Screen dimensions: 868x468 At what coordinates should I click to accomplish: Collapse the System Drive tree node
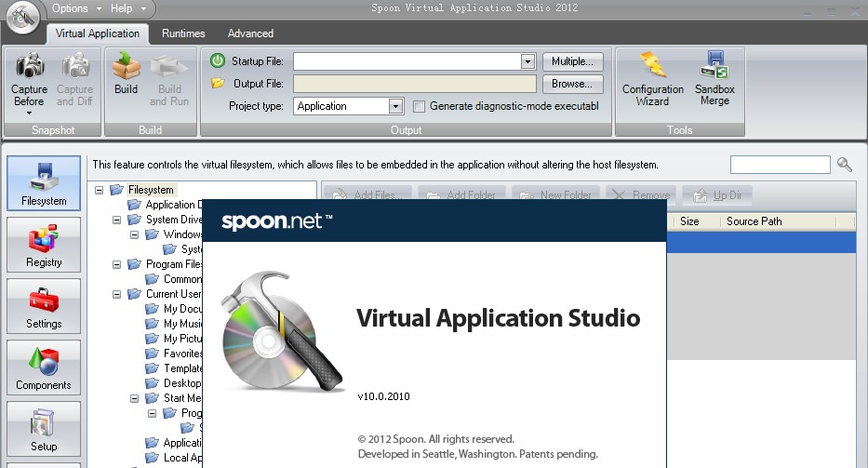117,220
